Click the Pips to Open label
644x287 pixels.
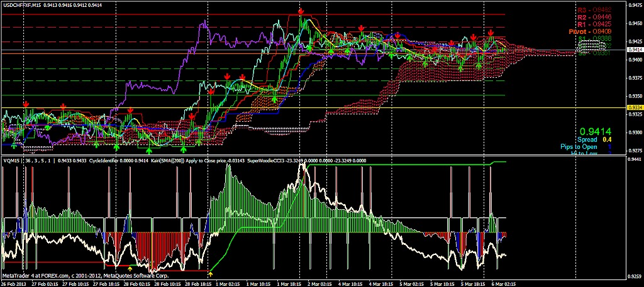[576, 147]
